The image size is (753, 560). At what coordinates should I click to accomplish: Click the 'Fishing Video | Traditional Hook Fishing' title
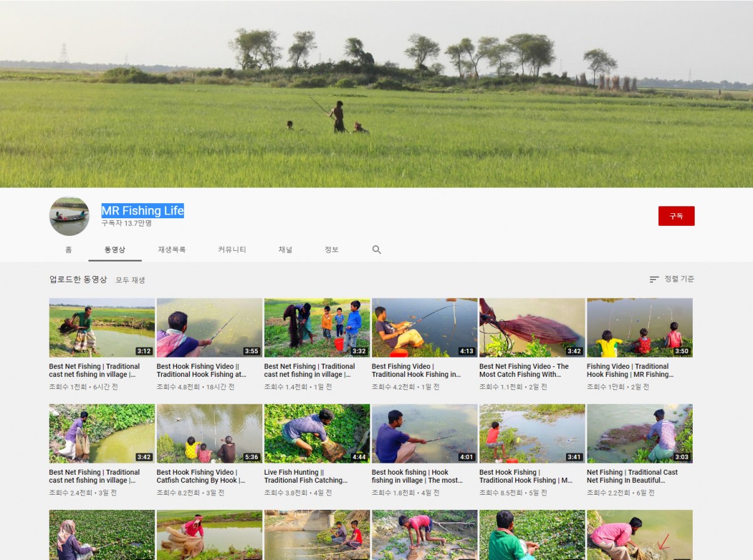tap(629, 371)
